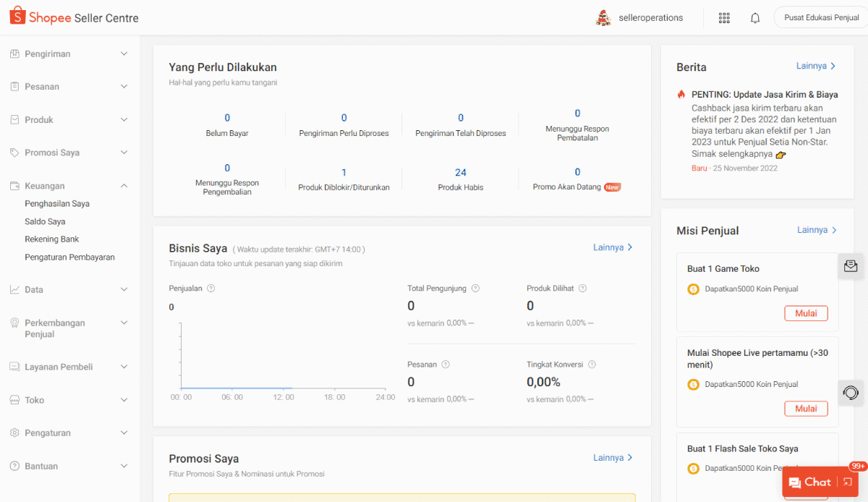Open Penghasilan Saya under Keuangan
Screen dimensions: 868x502
[x=57, y=204]
